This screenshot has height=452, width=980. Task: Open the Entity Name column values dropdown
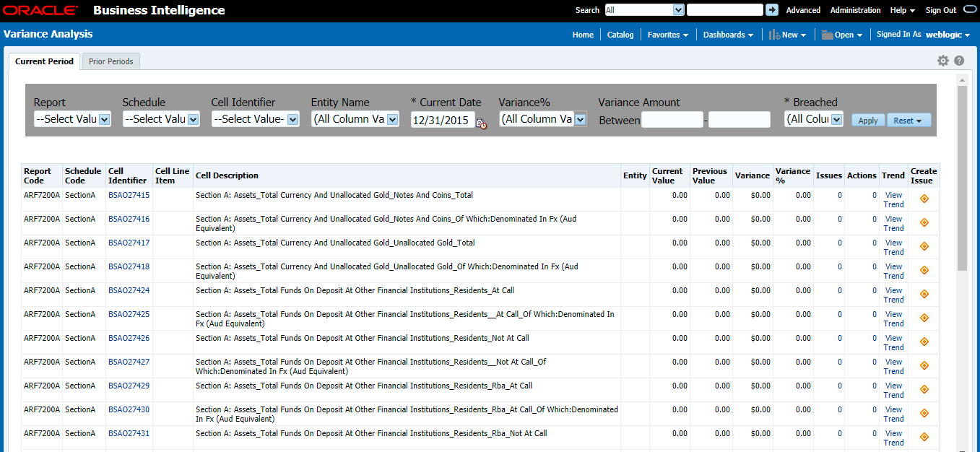[355, 118]
